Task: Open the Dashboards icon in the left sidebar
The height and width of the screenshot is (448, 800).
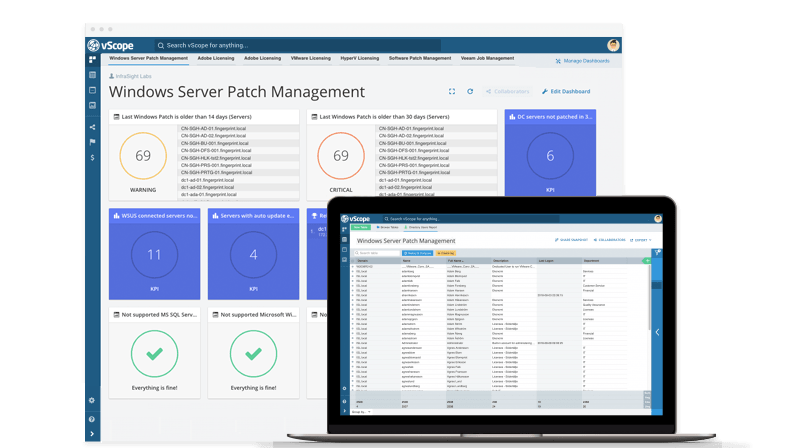Action: (x=92, y=60)
